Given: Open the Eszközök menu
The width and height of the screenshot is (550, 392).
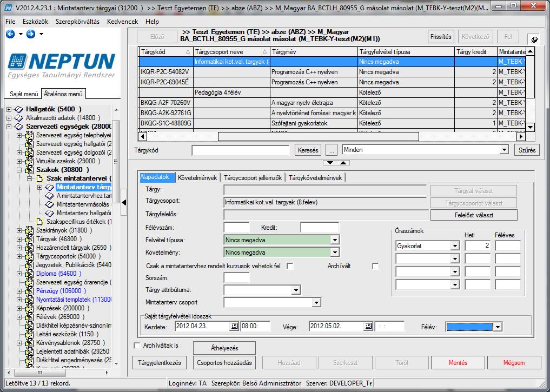Looking at the screenshot, I should 36,22.
